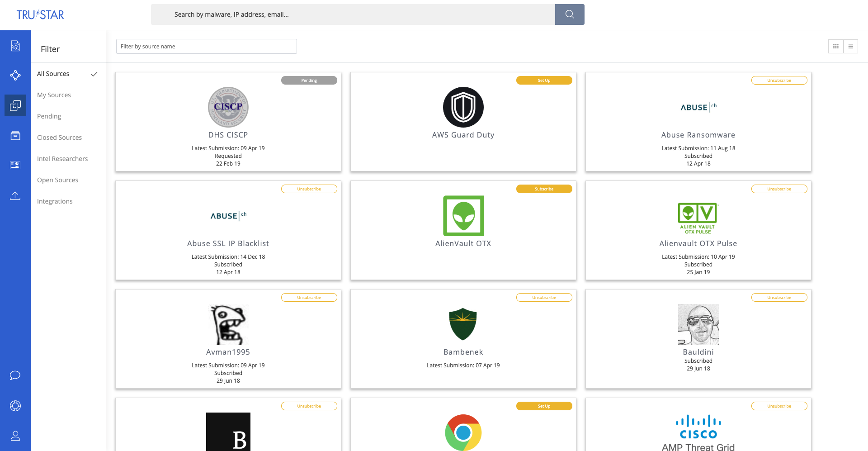868x451 pixels.
Task: Click the AWS Guard Duty shield logo
Action: coord(463,107)
